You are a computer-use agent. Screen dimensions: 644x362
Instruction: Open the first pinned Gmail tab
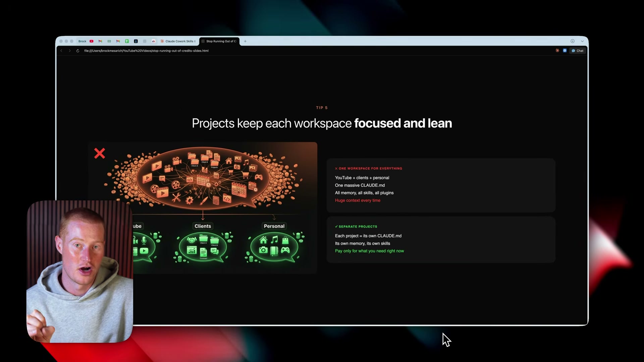(100, 41)
